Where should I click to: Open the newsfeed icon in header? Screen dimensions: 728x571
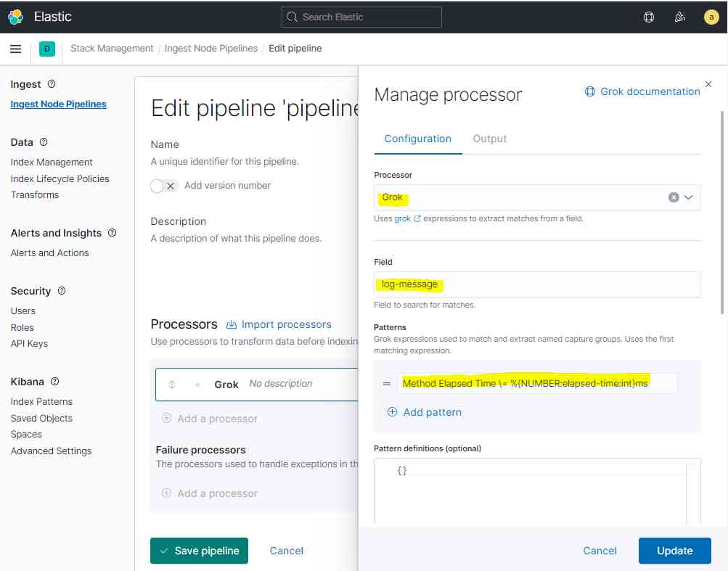679,17
